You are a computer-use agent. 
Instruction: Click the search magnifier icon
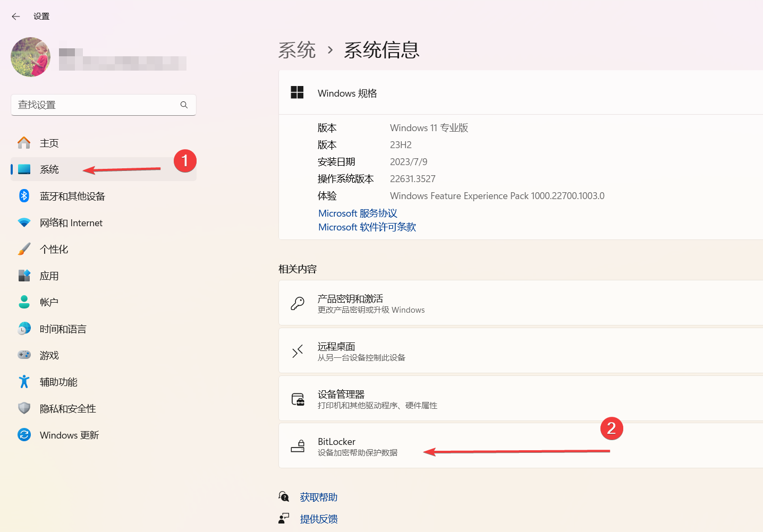(x=184, y=105)
